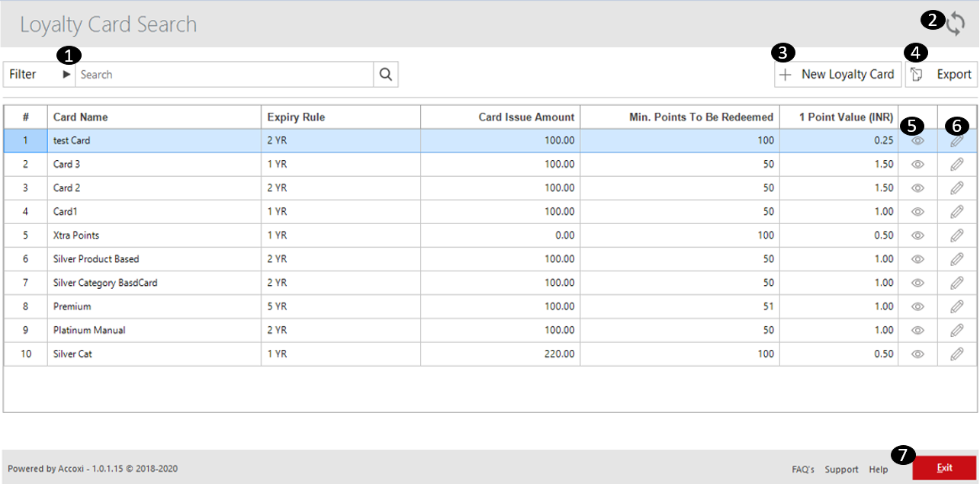Edit the Silver Category BasdCard row
This screenshot has width=980, height=484.
pyautogui.click(x=957, y=283)
